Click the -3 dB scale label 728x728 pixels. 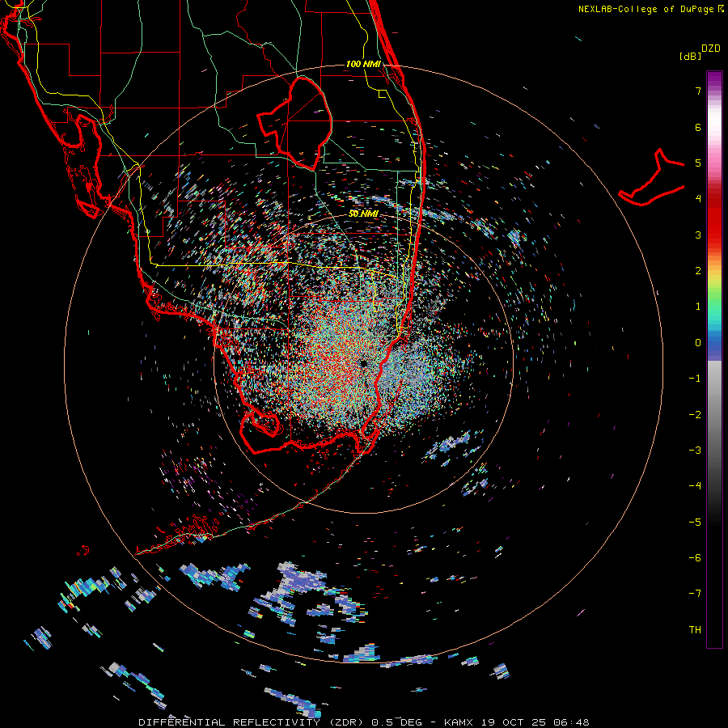(x=695, y=451)
